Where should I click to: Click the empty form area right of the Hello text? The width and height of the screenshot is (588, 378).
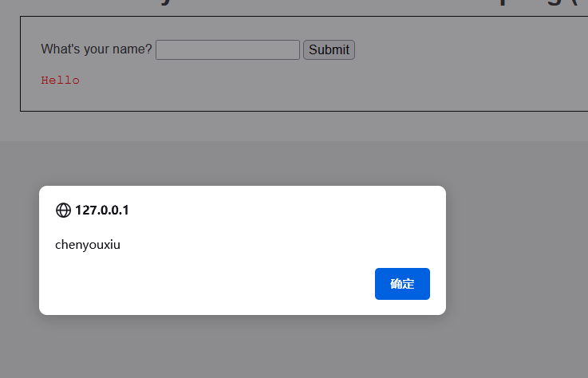319,81
